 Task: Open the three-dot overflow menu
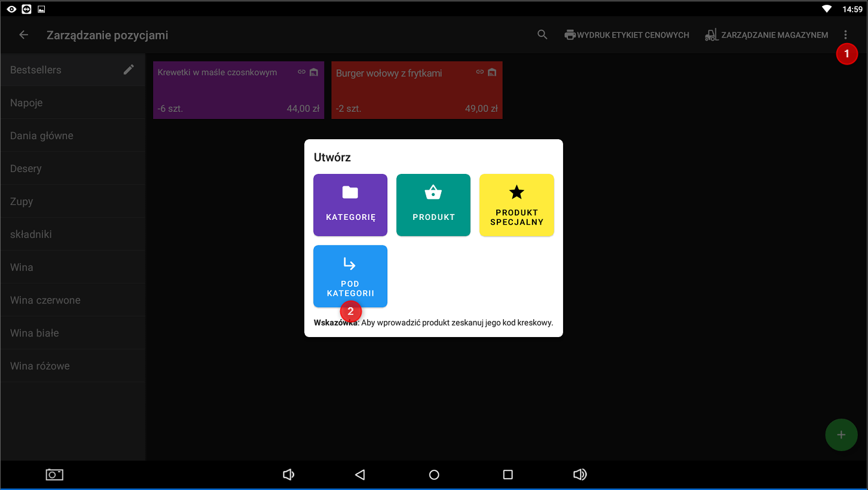click(845, 35)
